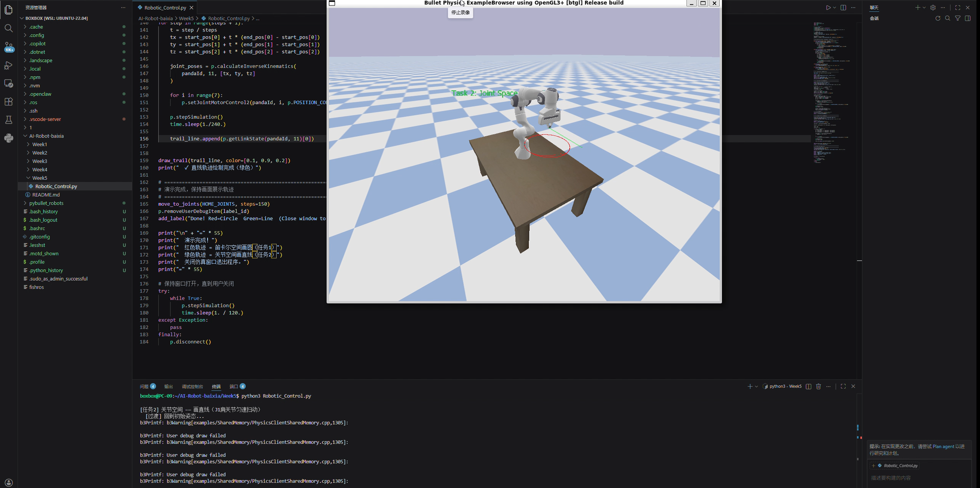Run the Python file with play icon
Image resolution: width=980 pixels, height=488 pixels.
click(828, 8)
